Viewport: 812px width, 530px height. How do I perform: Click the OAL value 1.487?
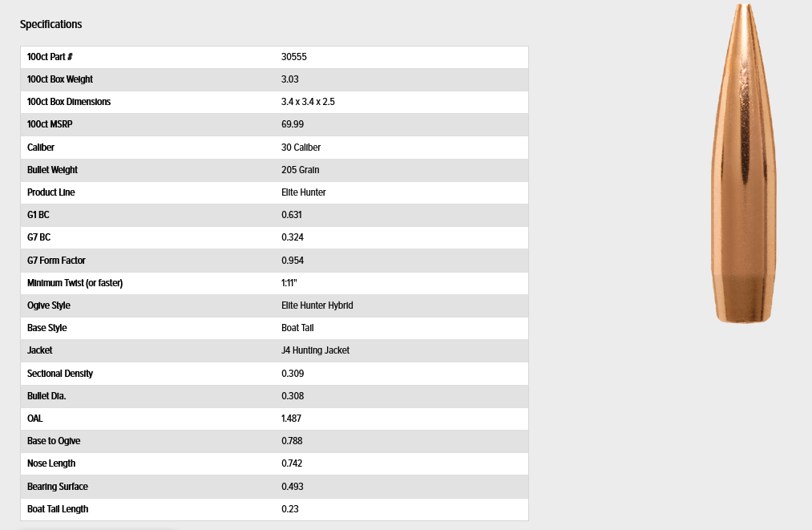pyautogui.click(x=291, y=419)
